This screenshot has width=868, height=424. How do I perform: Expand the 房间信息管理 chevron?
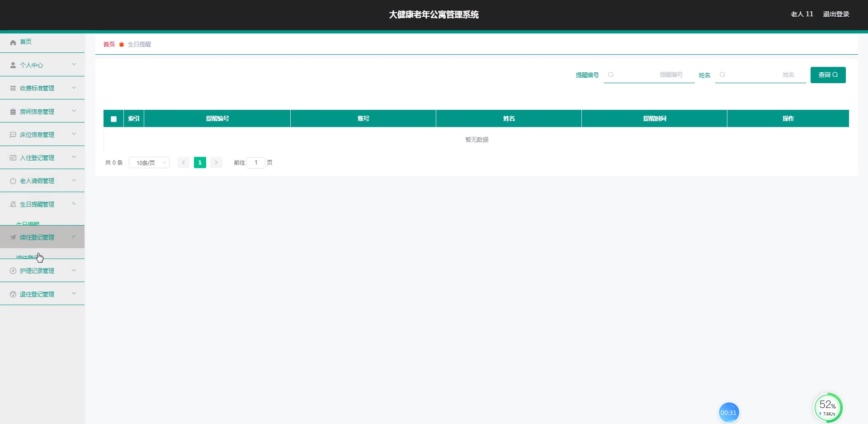click(x=74, y=111)
